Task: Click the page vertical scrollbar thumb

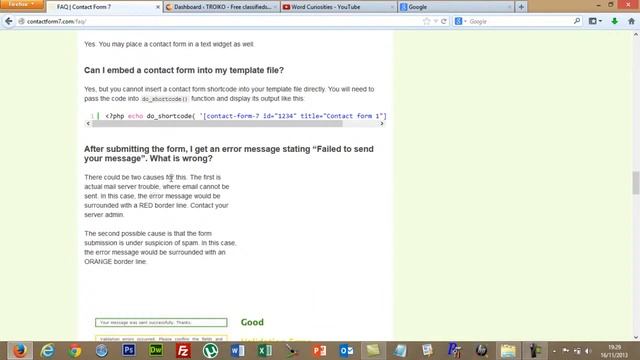Action: [636, 183]
